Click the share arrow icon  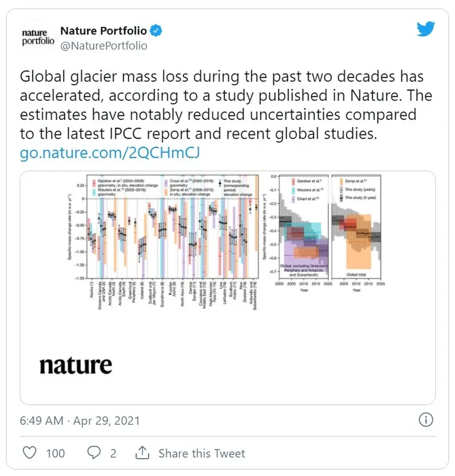coord(142,453)
